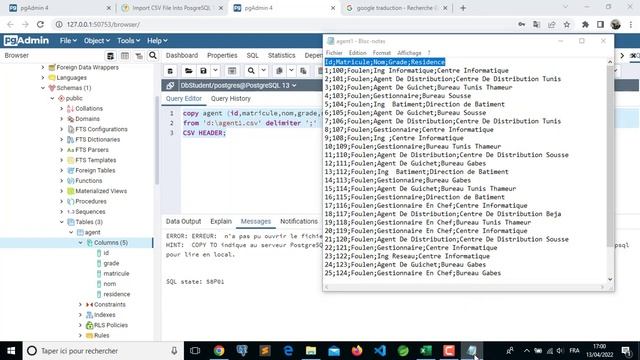Screen dimensions: 640x360
Task: Open pgAdmin Help menu
Action: point(157,40)
